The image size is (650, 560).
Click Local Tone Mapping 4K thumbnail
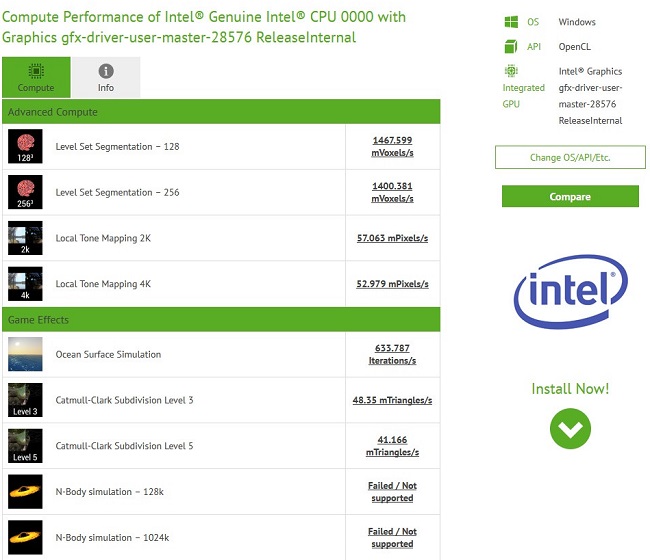coord(25,284)
